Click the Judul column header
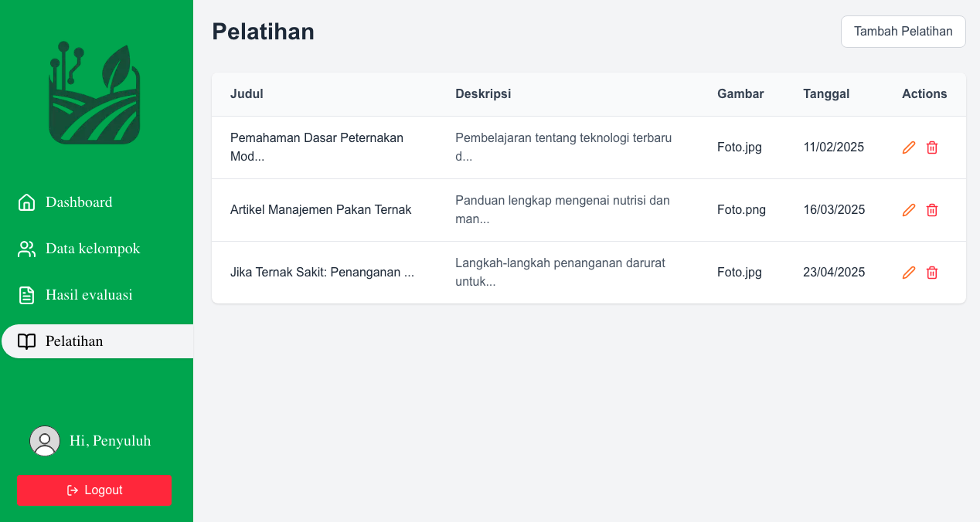 pos(247,94)
